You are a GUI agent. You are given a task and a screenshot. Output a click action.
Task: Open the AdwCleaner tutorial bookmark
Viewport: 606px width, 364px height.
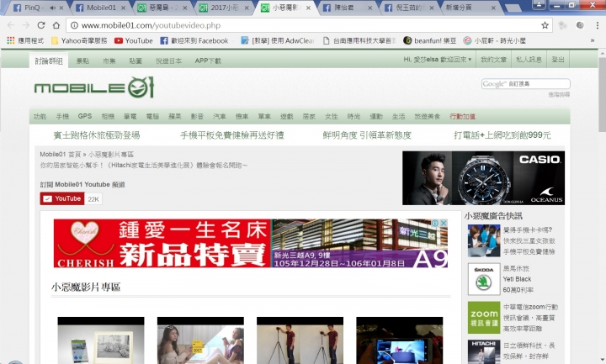[278, 40]
